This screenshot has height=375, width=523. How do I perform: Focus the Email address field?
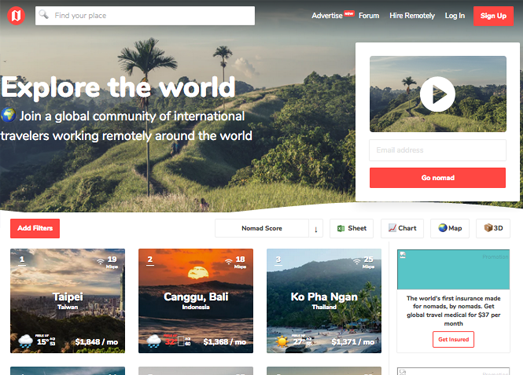tap(438, 150)
